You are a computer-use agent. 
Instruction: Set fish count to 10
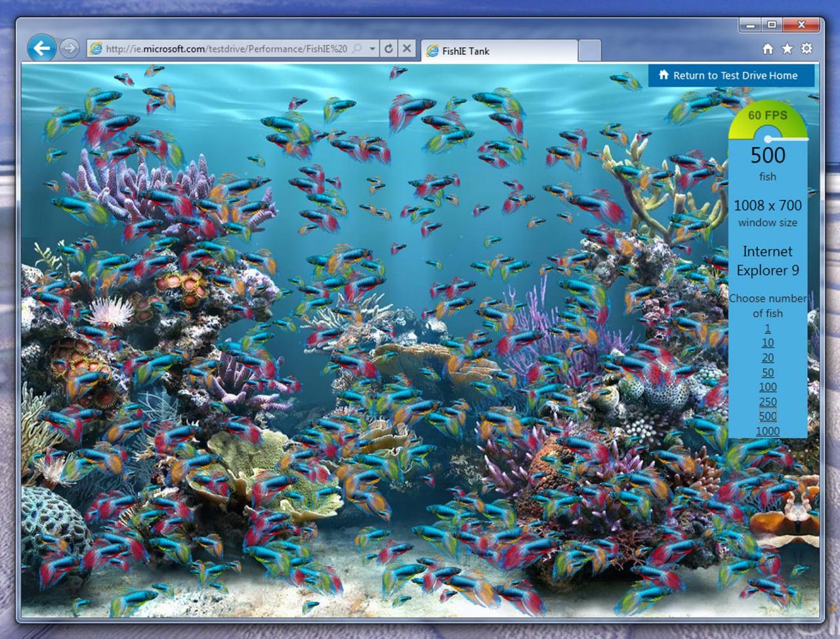coord(768,342)
